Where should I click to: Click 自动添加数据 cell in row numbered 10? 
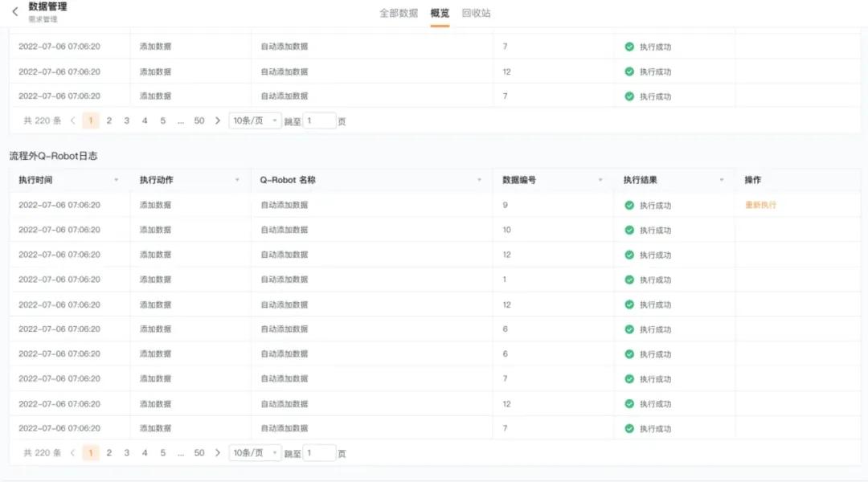click(x=284, y=230)
